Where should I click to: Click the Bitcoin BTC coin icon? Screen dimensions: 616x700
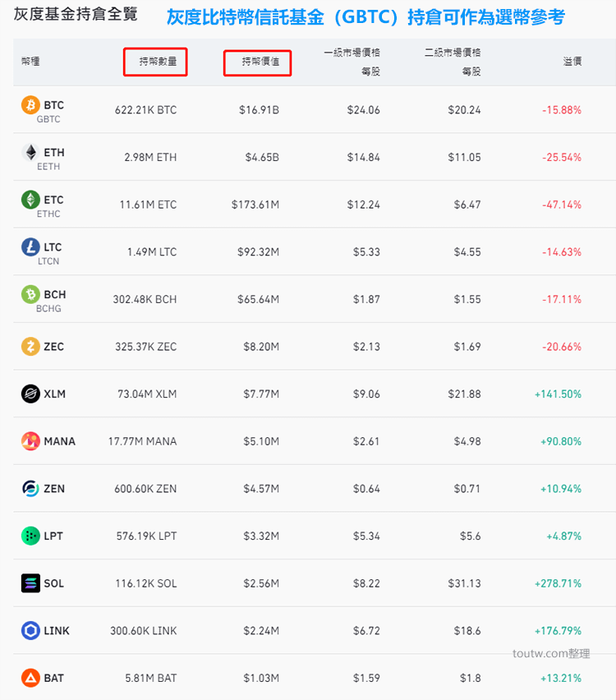tap(30, 105)
